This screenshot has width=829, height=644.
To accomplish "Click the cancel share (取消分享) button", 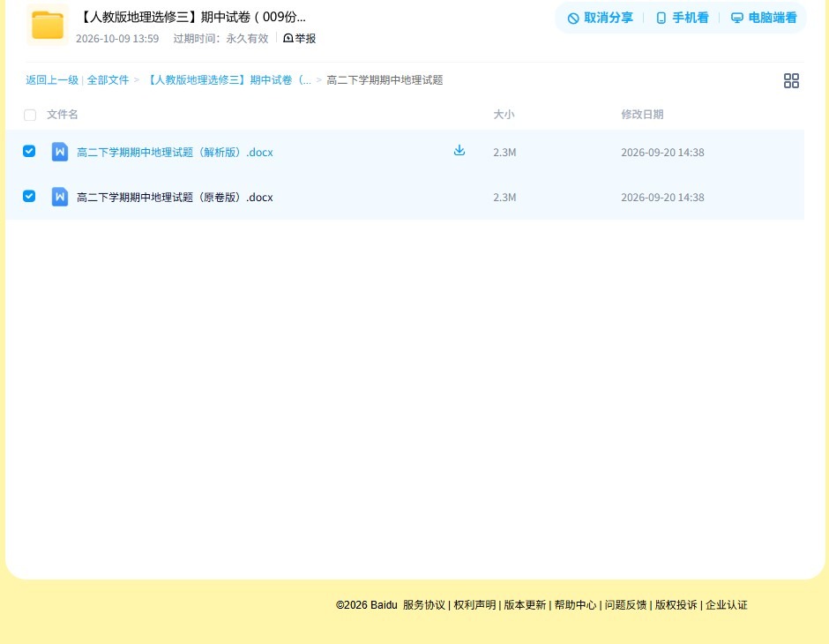I will [x=600, y=18].
